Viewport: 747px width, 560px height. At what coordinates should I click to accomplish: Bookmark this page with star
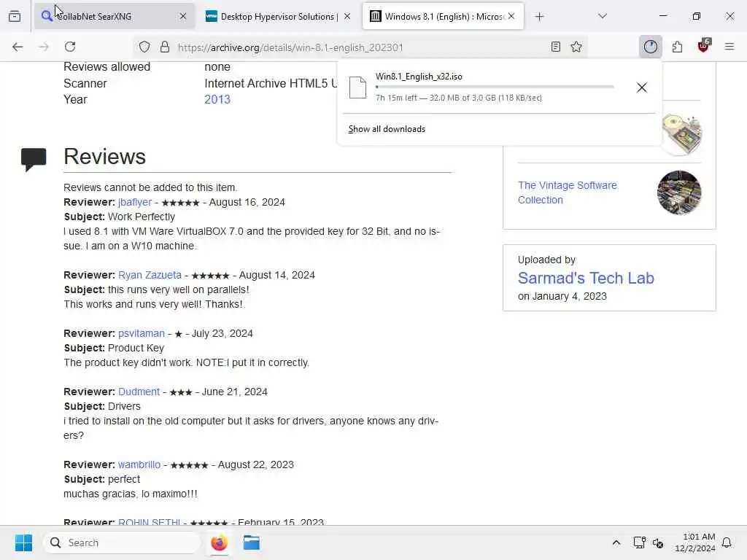click(576, 47)
